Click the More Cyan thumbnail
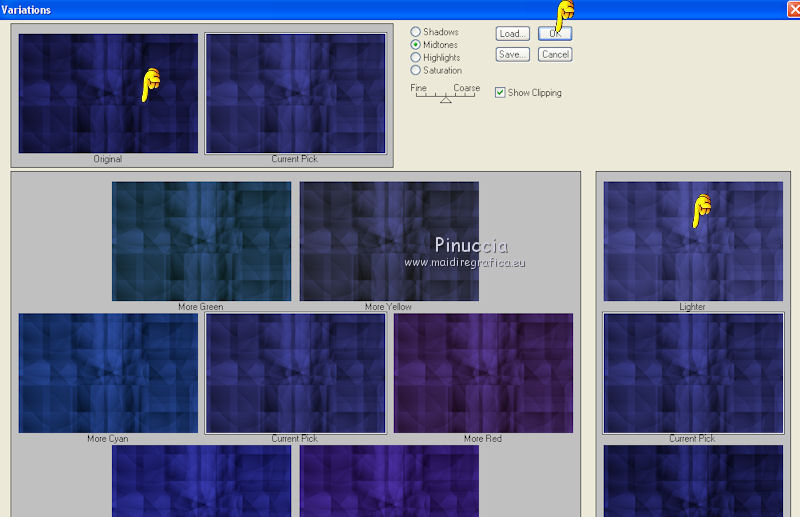The width and height of the screenshot is (800, 517). (108, 373)
